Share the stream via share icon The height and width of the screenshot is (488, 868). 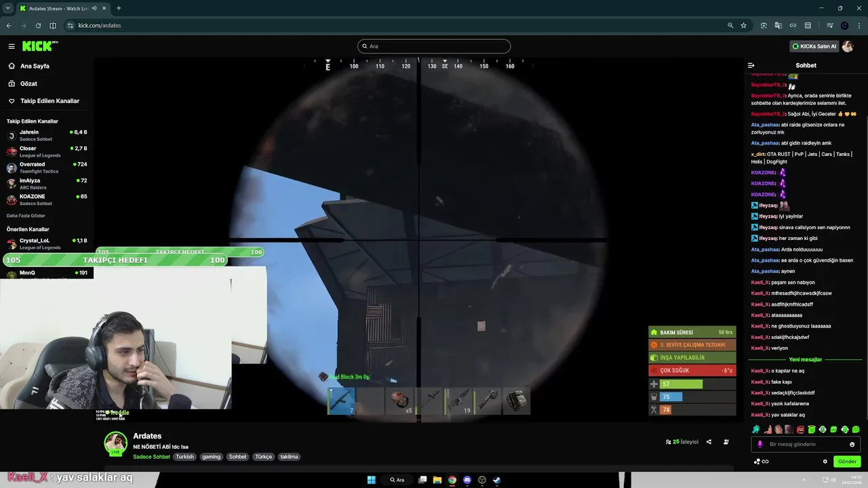tap(709, 442)
